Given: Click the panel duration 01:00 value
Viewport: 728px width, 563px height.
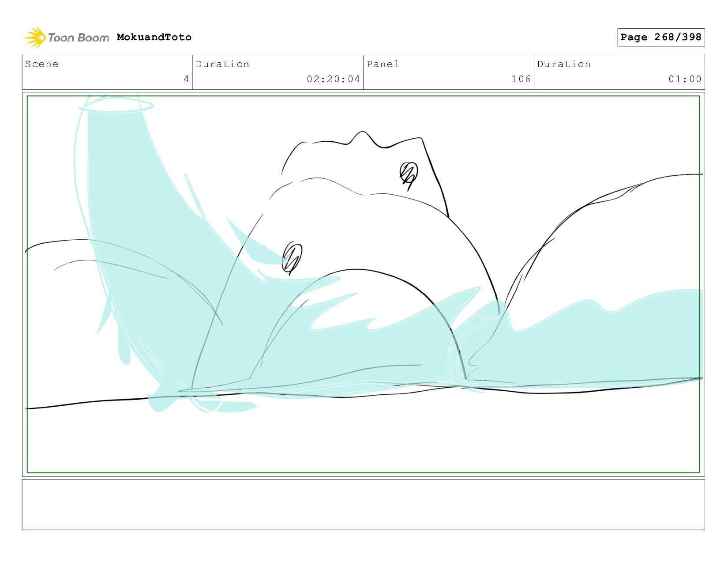Looking at the screenshot, I should [x=685, y=79].
